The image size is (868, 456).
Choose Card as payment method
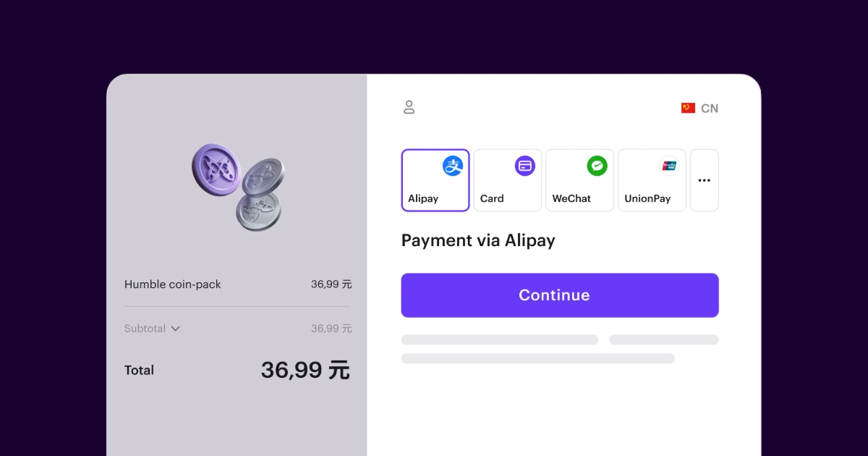click(x=507, y=180)
